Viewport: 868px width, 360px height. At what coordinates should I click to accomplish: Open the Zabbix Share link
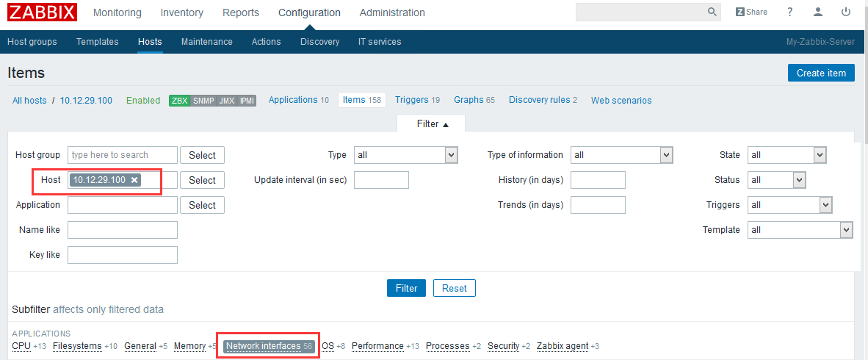(x=751, y=12)
